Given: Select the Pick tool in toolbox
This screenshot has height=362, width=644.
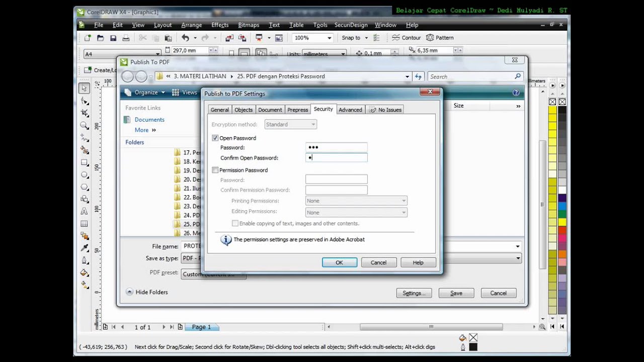Looking at the screenshot, I should click(x=85, y=88).
